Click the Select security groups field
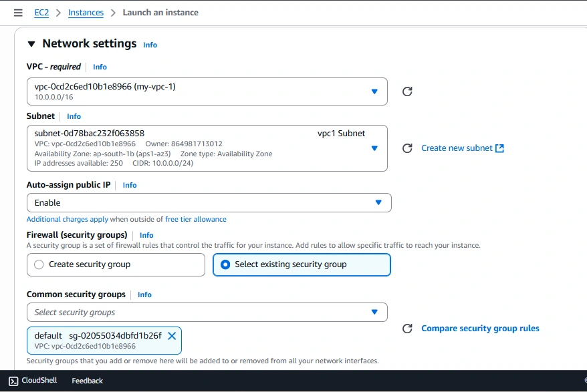Viewport: 587px width, 392px height. point(207,312)
